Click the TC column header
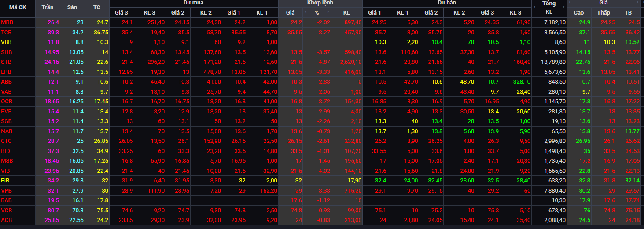Viewport: 644px width, 229px height. tap(97, 7)
